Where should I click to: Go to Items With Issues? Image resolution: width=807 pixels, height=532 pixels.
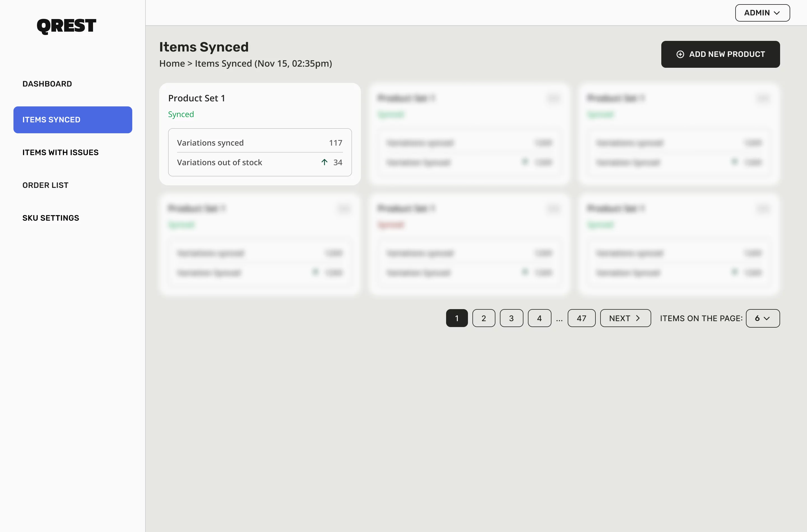click(61, 153)
